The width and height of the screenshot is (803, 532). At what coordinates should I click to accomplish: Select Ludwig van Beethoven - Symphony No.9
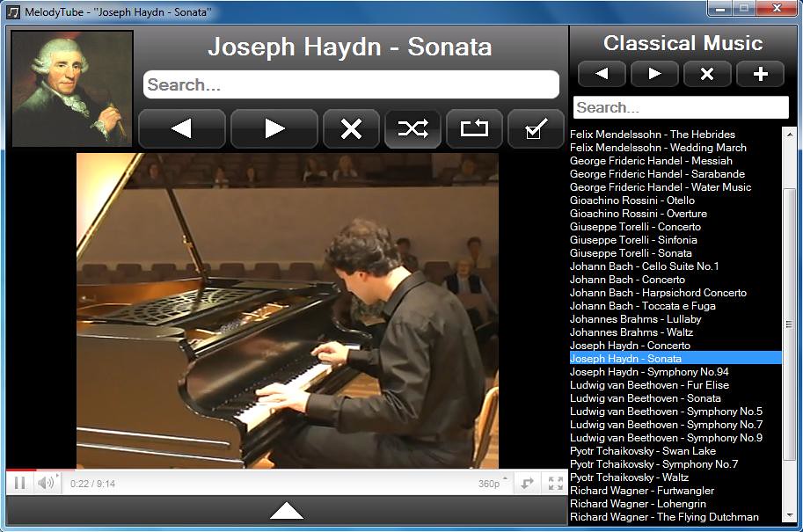[675, 438]
